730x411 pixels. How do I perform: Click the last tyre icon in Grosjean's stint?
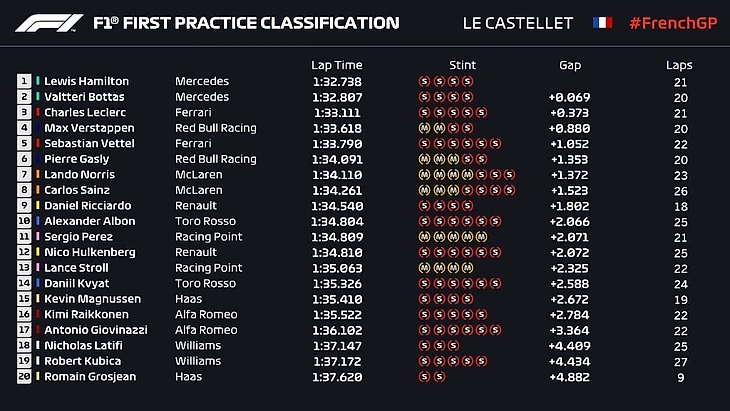pyautogui.click(x=438, y=377)
